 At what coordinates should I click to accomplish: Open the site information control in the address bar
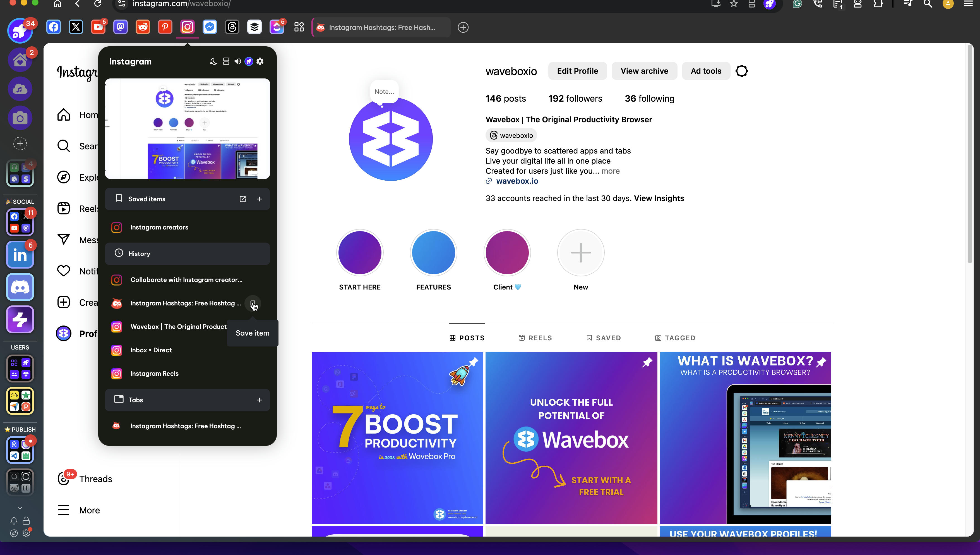(121, 4)
